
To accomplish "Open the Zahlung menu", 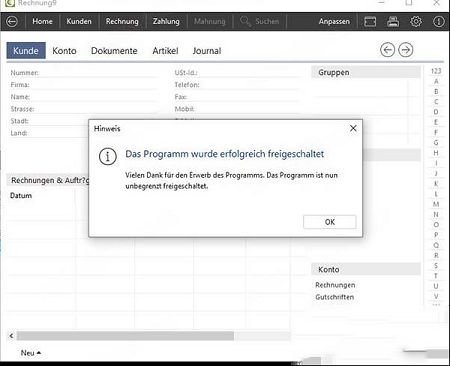I will (x=166, y=22).
